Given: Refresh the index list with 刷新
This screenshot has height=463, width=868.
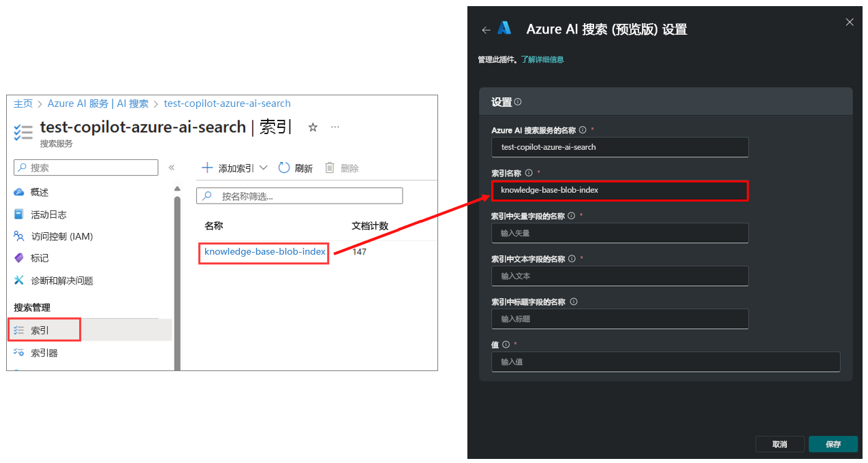Looking at the screenshot, I should click(295, 167).
